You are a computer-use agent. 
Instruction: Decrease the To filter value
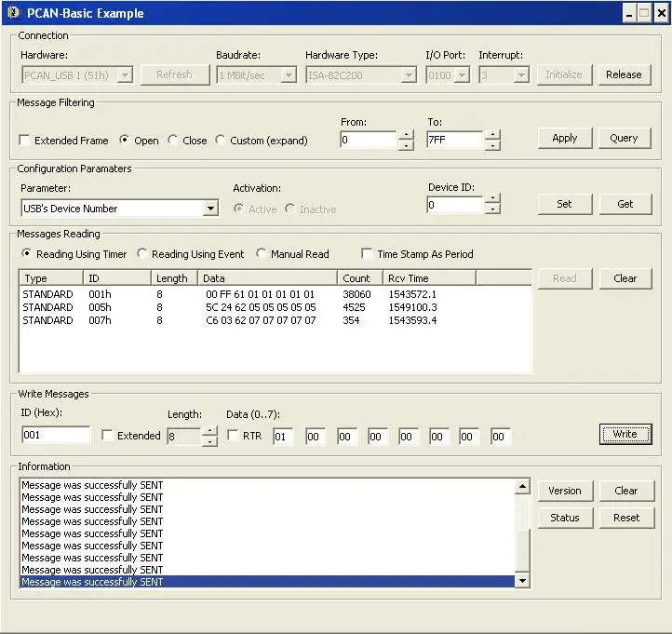[493, 145]
